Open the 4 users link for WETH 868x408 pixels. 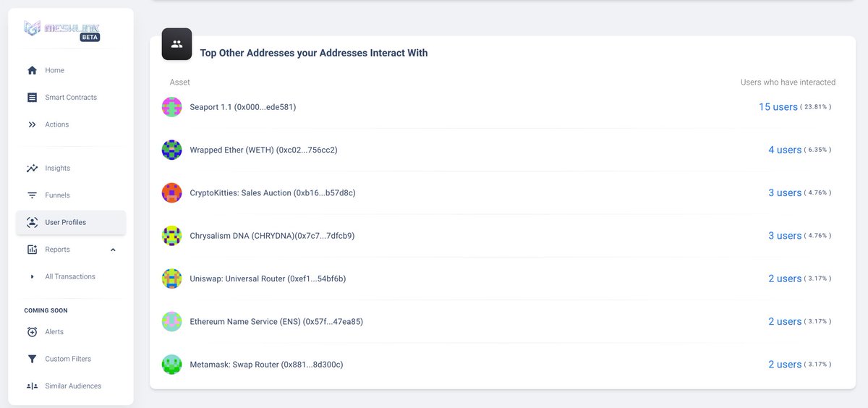click(785, 150)
